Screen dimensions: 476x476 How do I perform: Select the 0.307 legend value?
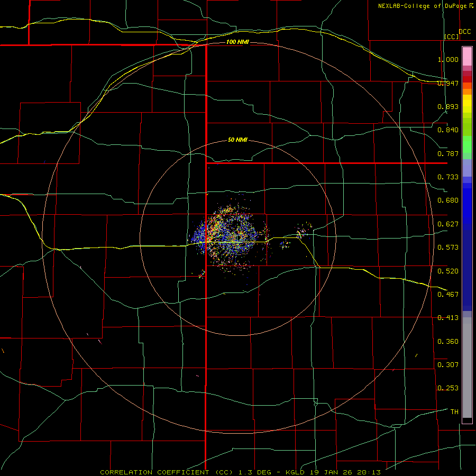448,365
